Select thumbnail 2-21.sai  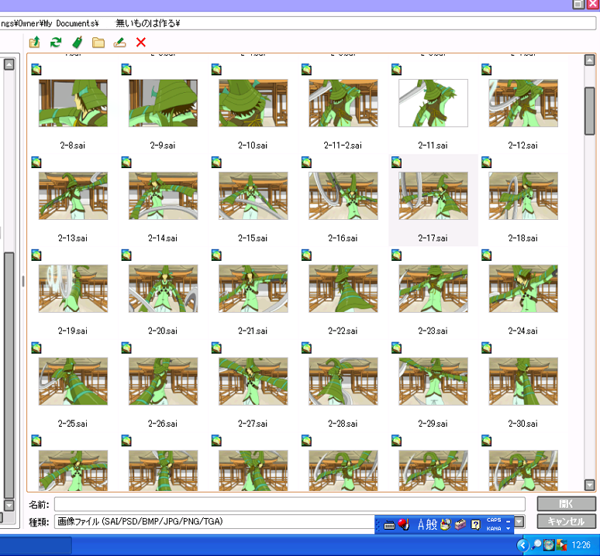(253, 289)
